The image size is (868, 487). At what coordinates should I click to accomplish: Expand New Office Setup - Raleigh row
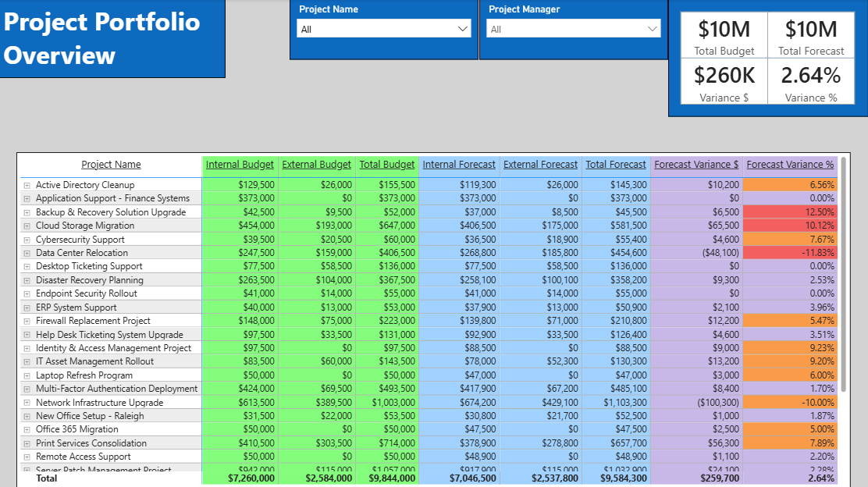27,416
